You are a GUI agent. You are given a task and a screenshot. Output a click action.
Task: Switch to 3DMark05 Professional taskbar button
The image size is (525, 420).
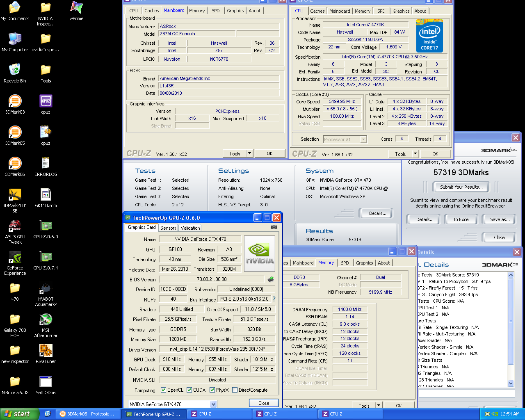click(88, 414)
